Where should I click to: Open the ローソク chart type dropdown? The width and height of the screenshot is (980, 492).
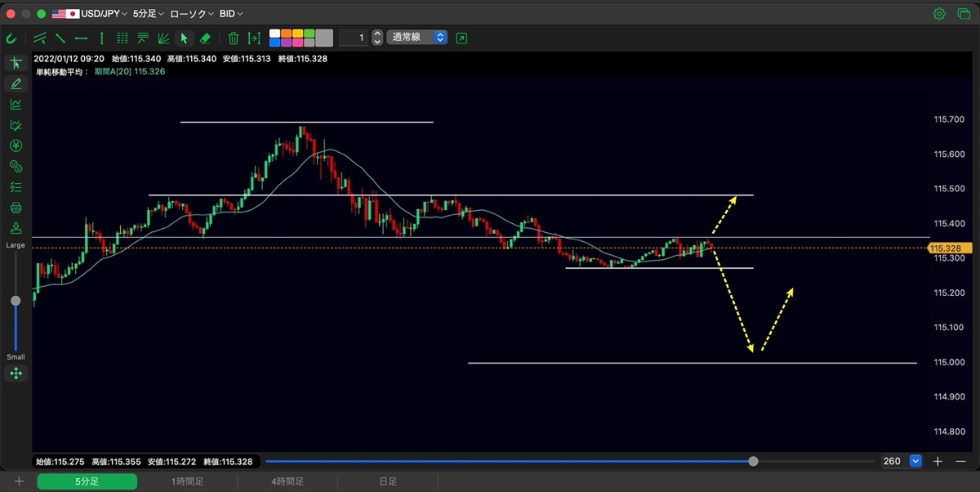(x=192, y=14)
